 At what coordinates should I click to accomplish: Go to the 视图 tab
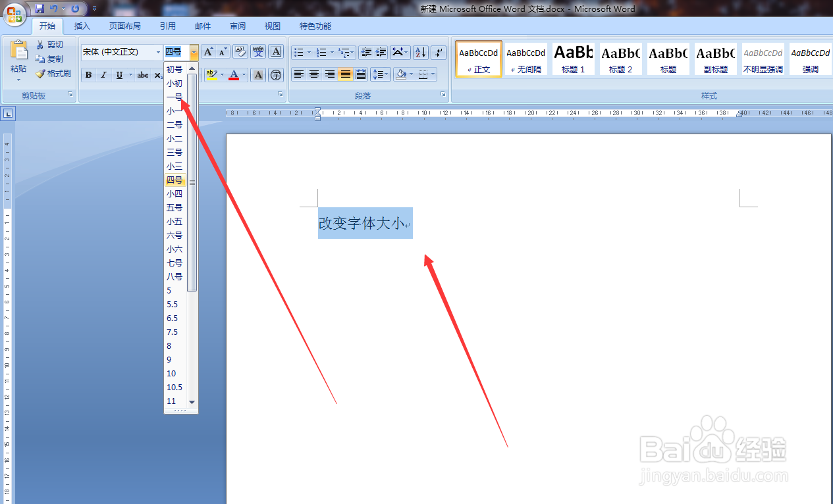pos(273,26)
